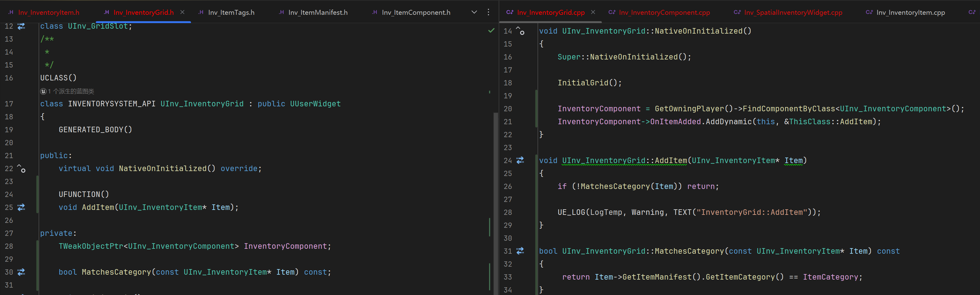
Task: Click GetItemCategory() on cpp line 33
Action: pos(745,277)
